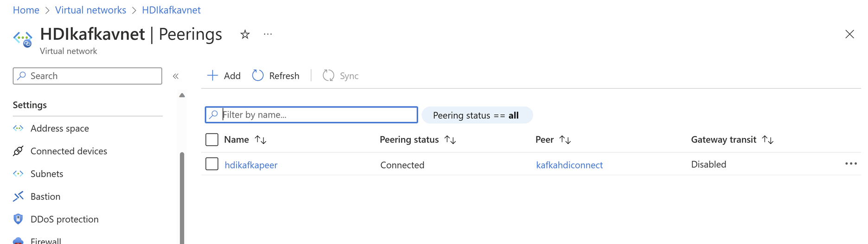The image size is (868, 244).
Task: Click the DDoS protection shield icon
Action: click(x=18, y=219)
